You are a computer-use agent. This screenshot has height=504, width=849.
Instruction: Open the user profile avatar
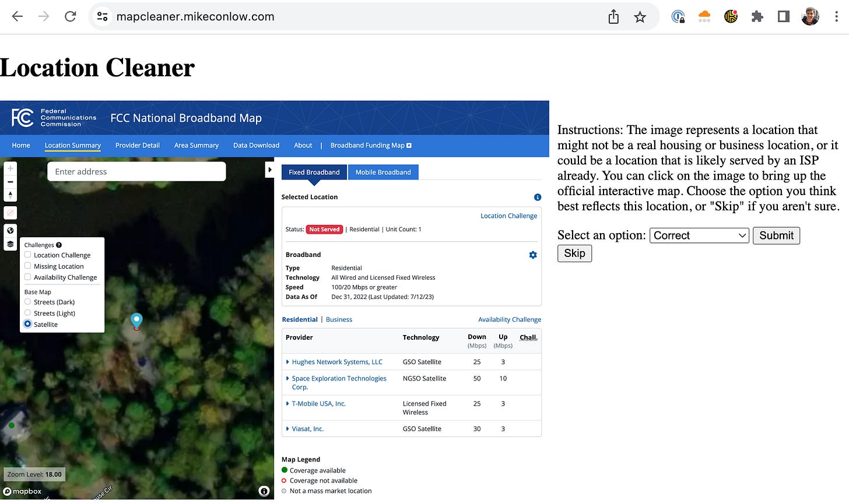pyautogui.click(x=810, y=17)
